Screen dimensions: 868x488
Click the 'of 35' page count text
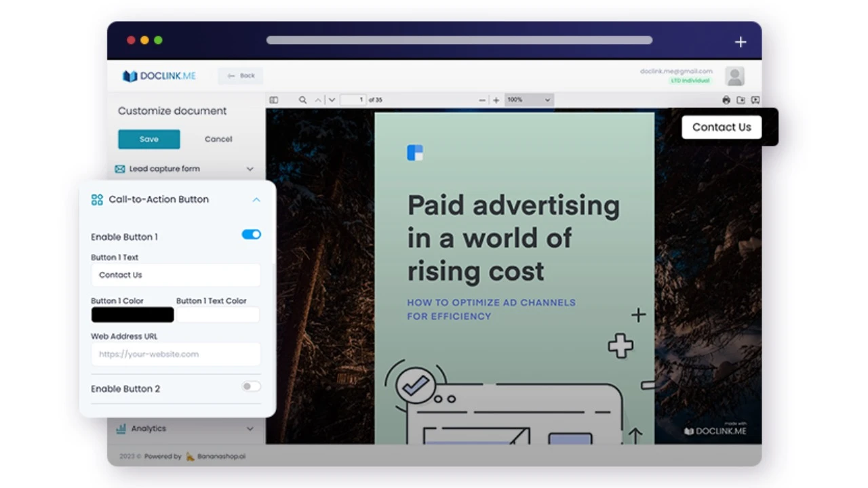[x=375, y=100]
